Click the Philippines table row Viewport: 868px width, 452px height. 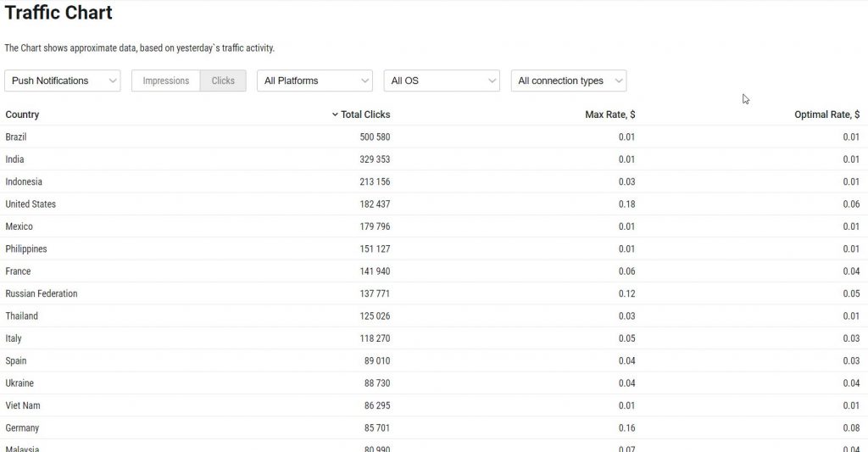point(26,249)
